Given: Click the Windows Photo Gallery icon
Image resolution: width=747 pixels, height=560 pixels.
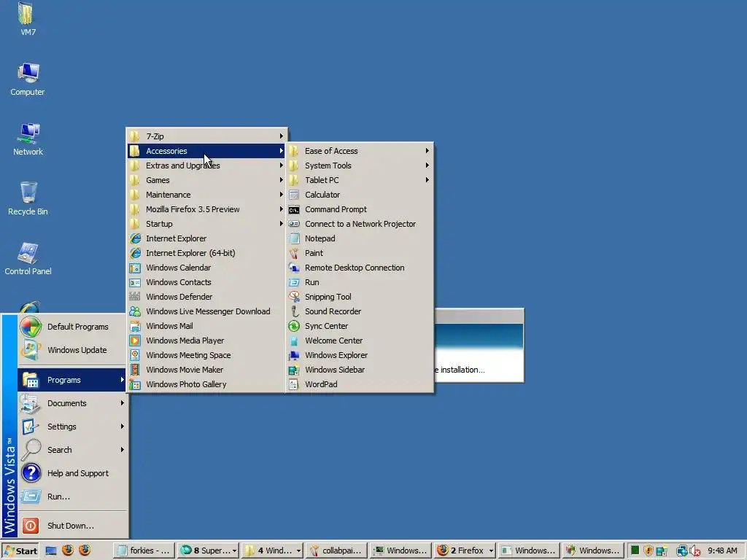Looking at the screenshot, I should pos(135,384).
